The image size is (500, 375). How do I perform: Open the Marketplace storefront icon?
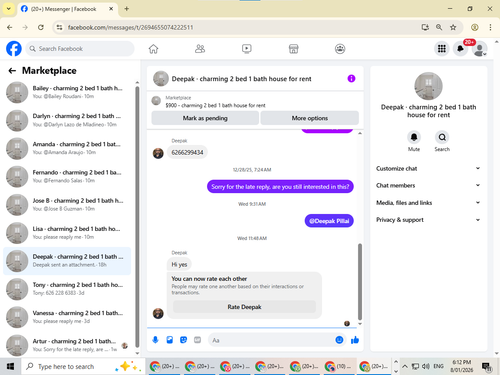293,49
